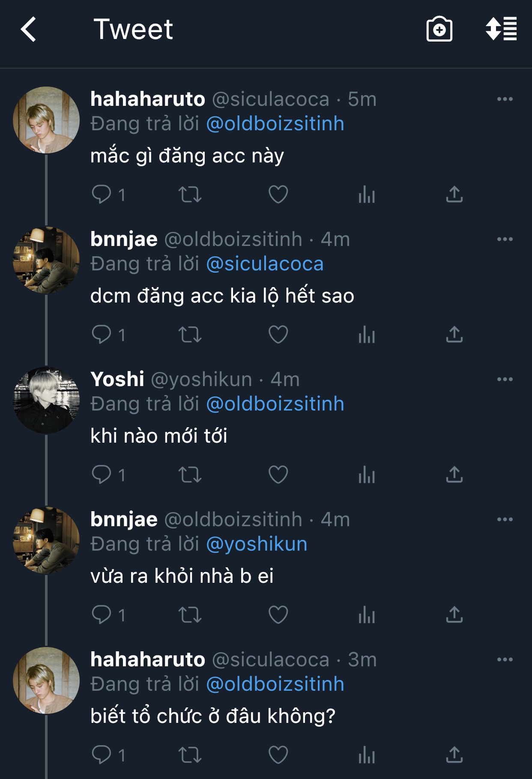Like the "vừa ra khỏi nhà b ei" tweet
Image resolution: width=532 pixels, height=779 pixels.
278,615
